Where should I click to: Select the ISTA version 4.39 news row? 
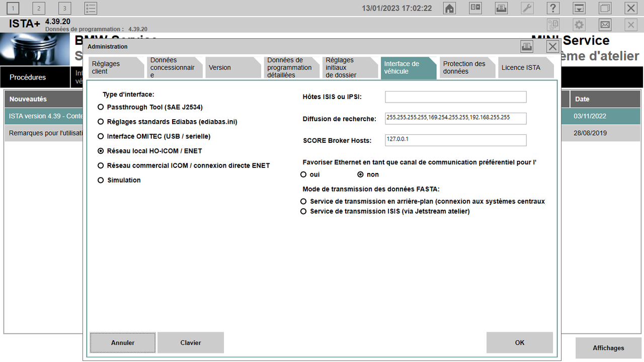[44, 116]
